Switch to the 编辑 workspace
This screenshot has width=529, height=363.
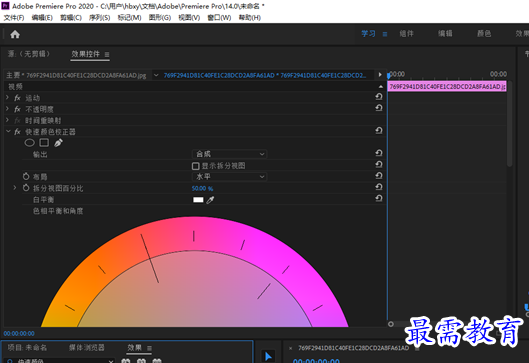[445, 34]
